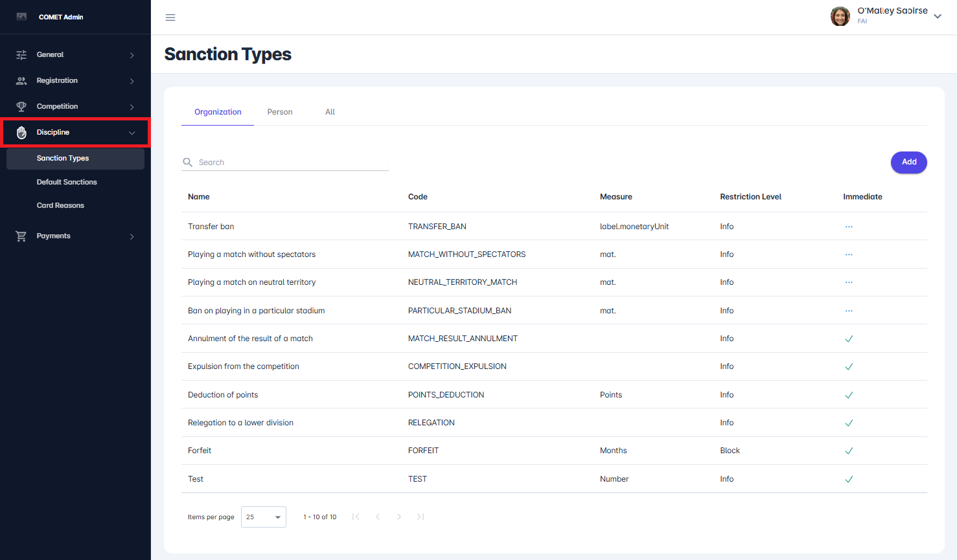Click the hamburger menu icon
This screenshot has width=957, height=560.
170,17
